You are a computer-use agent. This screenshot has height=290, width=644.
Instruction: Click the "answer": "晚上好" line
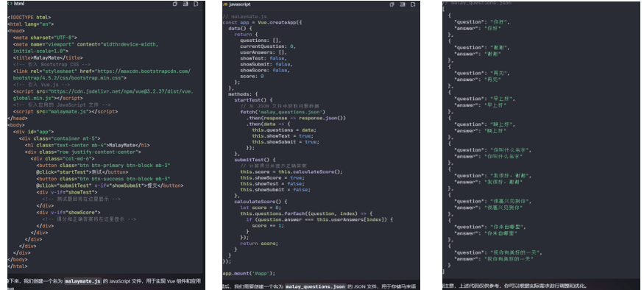(480, 130)
